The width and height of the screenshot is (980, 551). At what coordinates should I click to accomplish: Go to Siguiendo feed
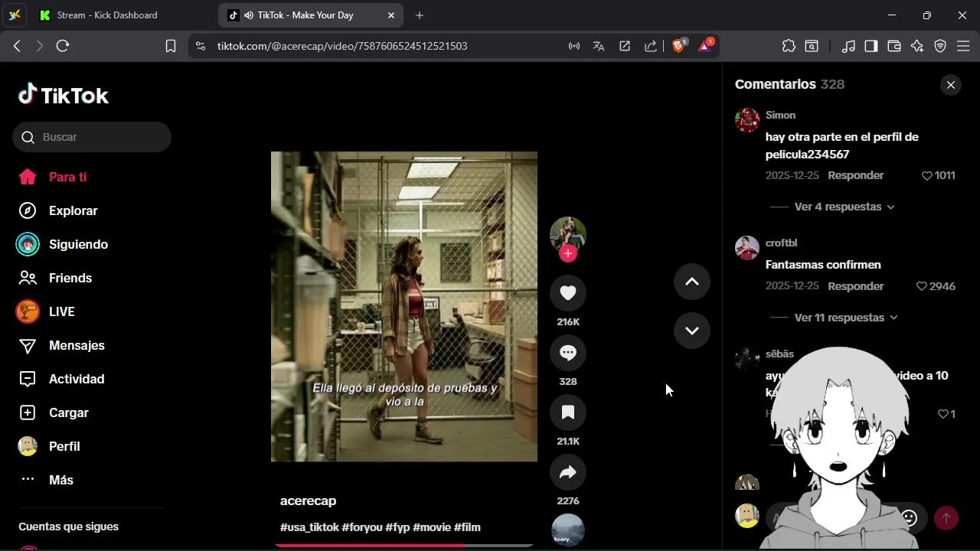(63, 244)
